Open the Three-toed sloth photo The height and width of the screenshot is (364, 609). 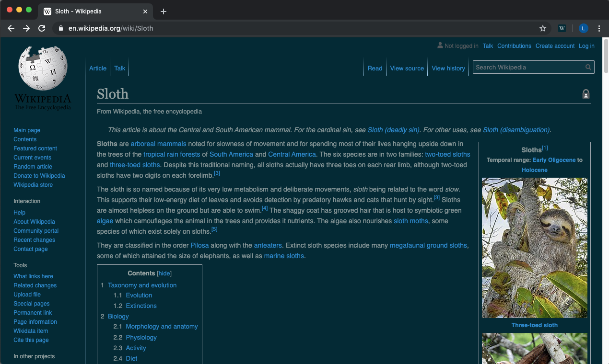point(534,248)
